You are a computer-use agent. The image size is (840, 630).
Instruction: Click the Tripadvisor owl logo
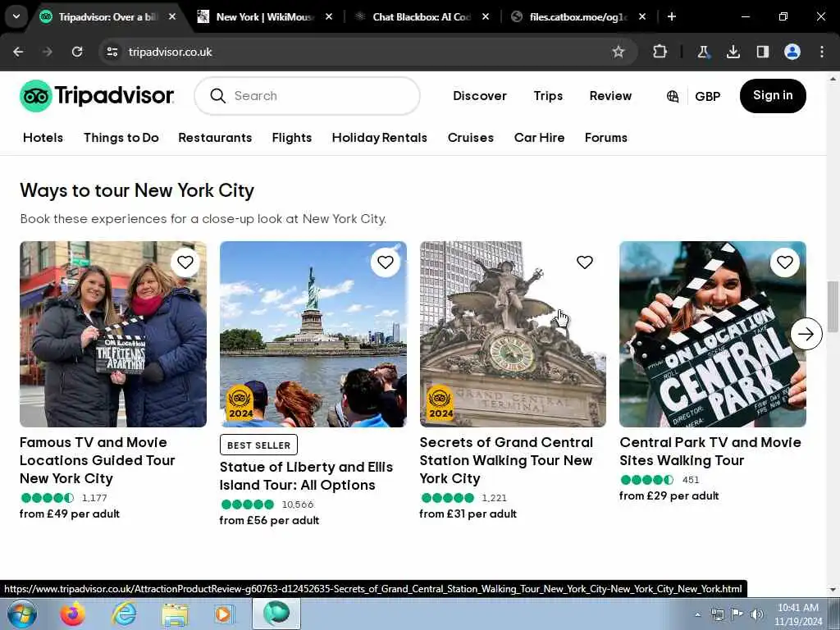[x=35, y=96]
